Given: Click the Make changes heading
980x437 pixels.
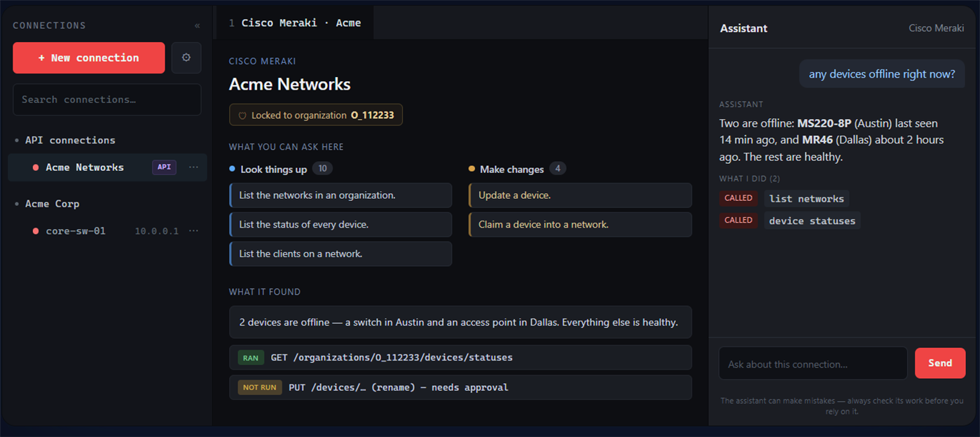Looking at the screenshot, I should point(511,169).
